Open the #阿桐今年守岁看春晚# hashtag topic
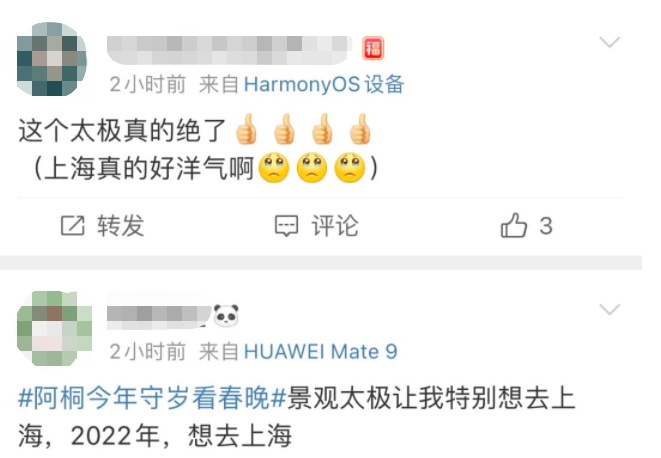Image resolution: width=661 pixels, height=458 pixels. coord(152,398)
